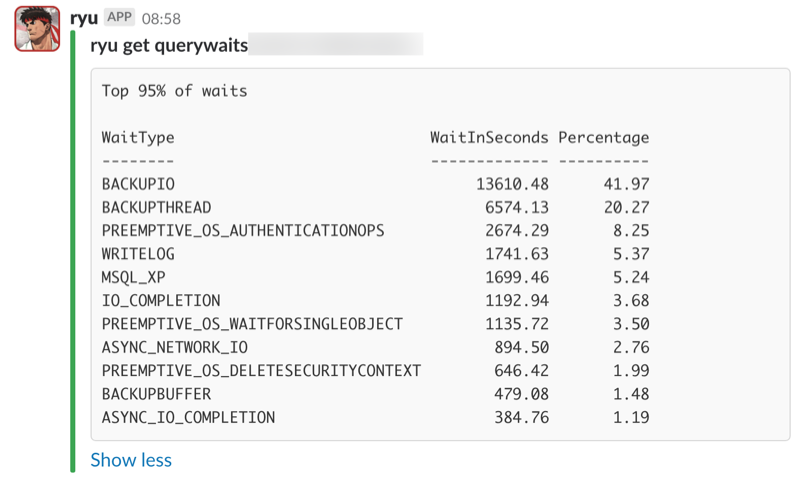Click the ASYNC_IO_COMPLETION last row

(x=376, y=418)
